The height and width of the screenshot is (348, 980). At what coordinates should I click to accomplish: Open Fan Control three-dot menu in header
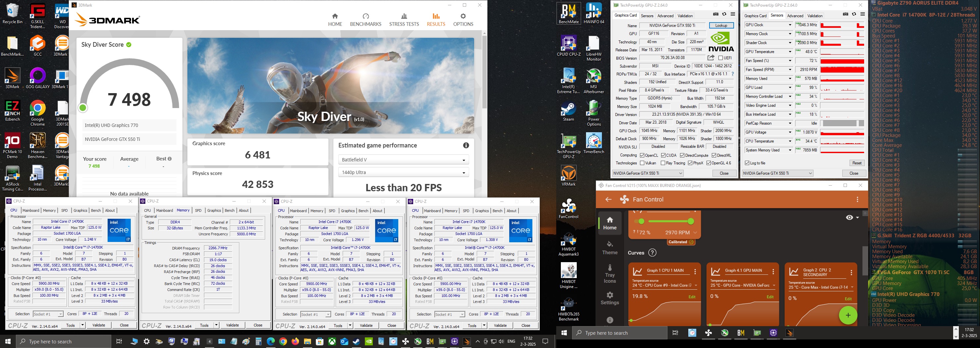click(857, 200)
